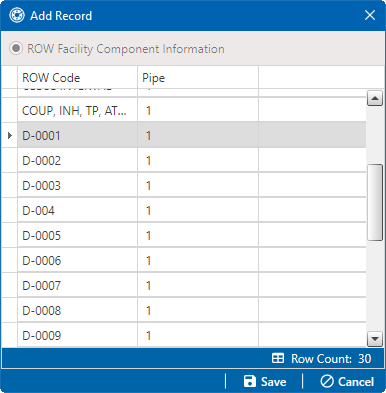Screen dimensions: 386x393
Task: Click the grid icon beside Row Count
Action: click(x=278, y=358)
